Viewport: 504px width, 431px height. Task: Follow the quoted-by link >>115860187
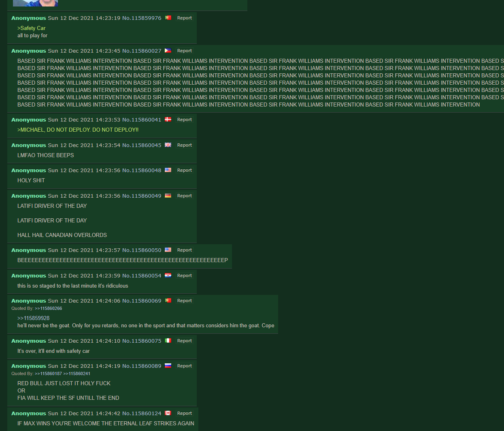48,373
